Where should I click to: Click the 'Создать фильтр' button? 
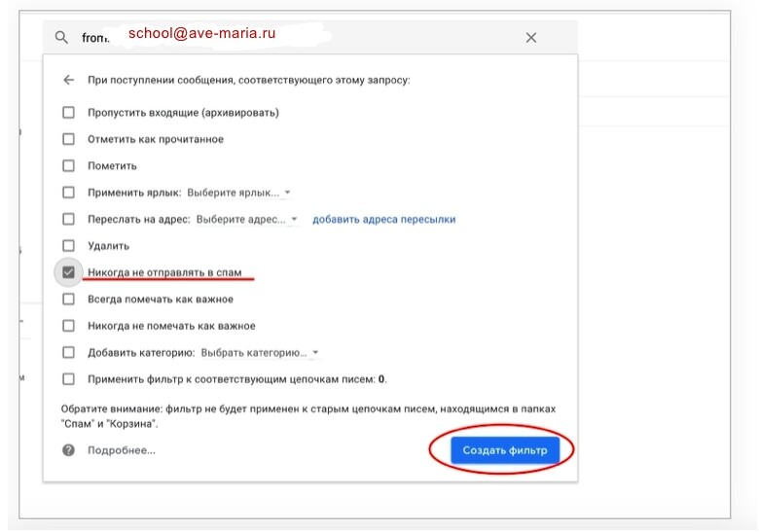505,450
